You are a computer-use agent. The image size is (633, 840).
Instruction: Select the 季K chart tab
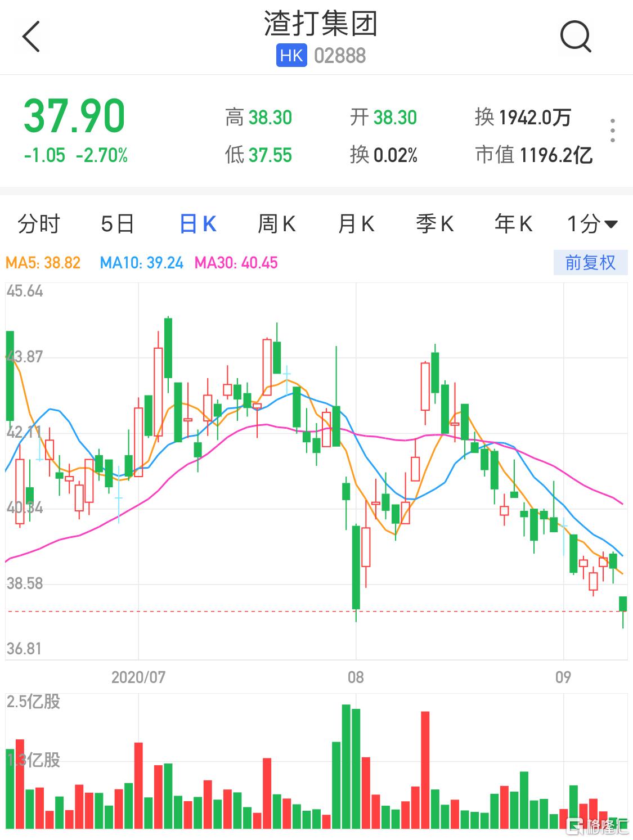click(x=434, y=224)
